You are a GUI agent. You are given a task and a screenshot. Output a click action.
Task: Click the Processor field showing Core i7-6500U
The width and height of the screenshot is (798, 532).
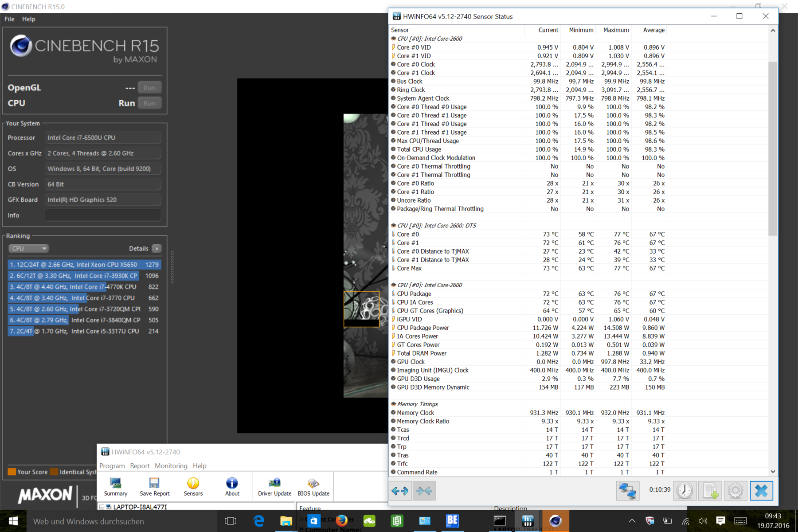103,138
